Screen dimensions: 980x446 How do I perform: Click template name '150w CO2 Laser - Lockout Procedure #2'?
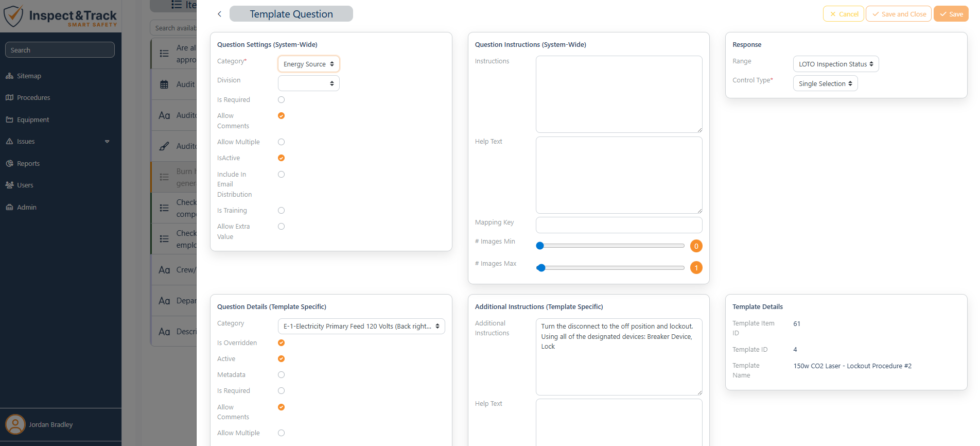852,366
